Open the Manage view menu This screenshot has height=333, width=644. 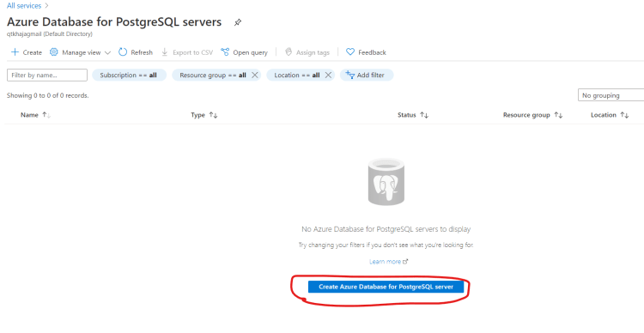click(x=81, y=52)
